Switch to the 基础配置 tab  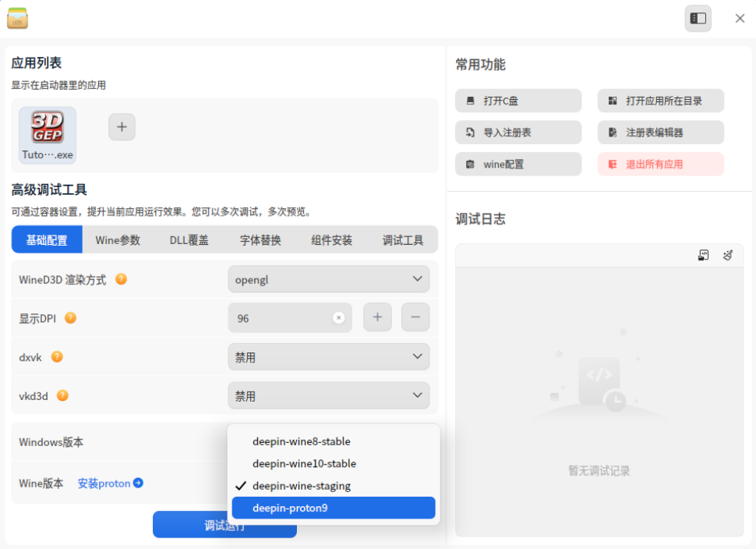coord(47,239)
